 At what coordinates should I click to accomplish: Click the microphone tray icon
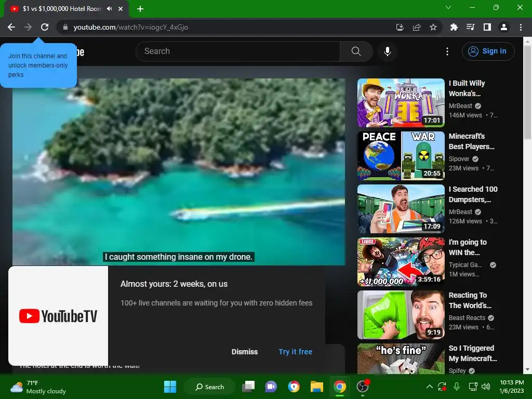[457, 387]
